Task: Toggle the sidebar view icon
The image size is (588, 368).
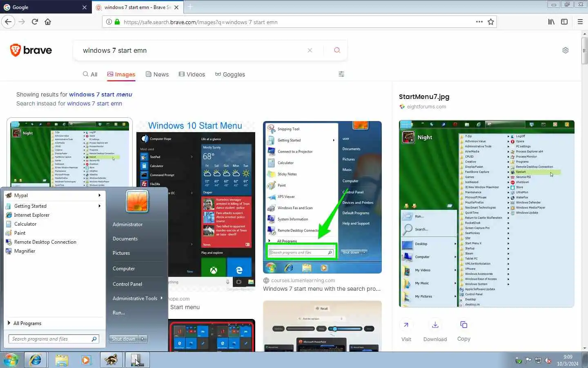Action: click(x=564, y=22)
